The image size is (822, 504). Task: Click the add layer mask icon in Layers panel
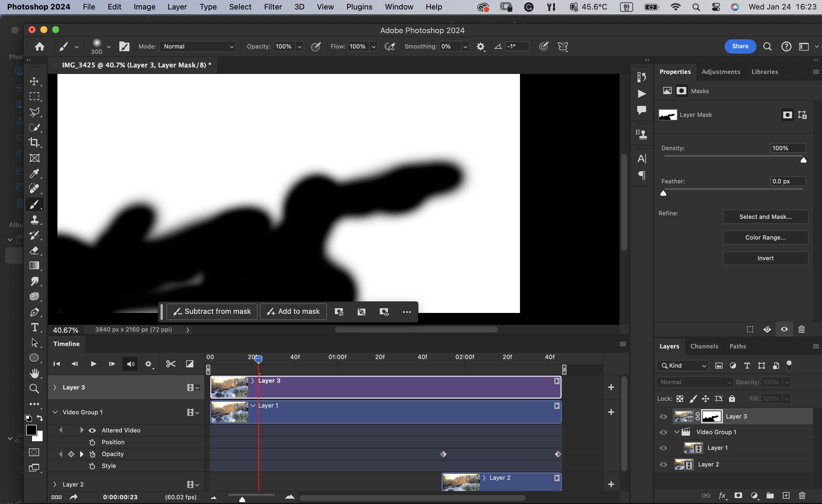pyautogui.click(x=738, y=495)
